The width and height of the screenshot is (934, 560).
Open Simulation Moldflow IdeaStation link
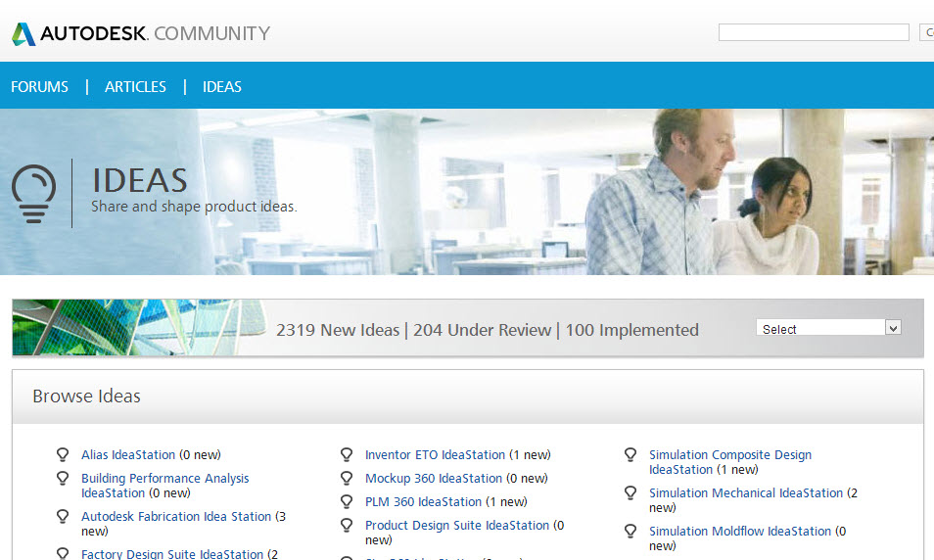740,532
